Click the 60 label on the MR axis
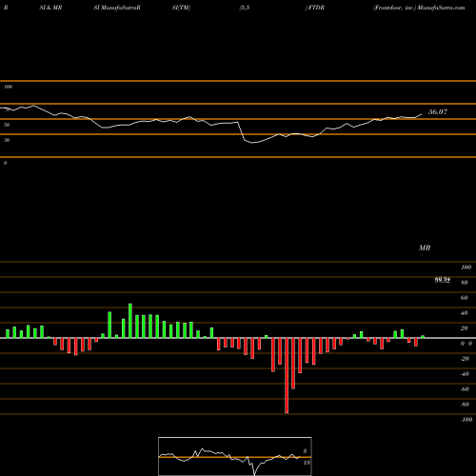476x476 pixels. click(x=465, y=298)
